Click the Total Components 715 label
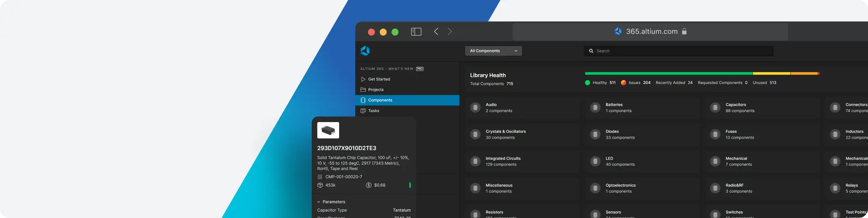The height and width of the screenshot is (218, 868). [491, 84]
